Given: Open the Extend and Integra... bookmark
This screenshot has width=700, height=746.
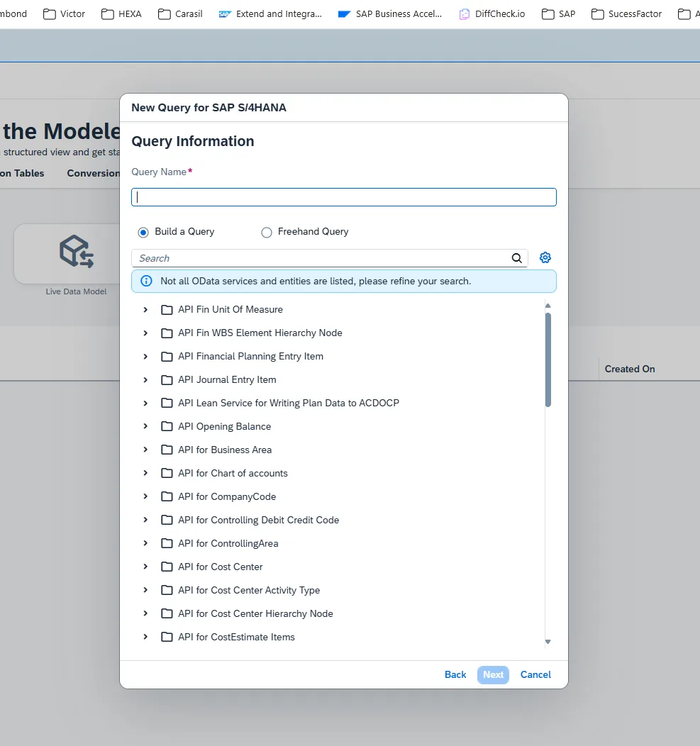Looking at the screenshot, I should click(x=270, y=13).
